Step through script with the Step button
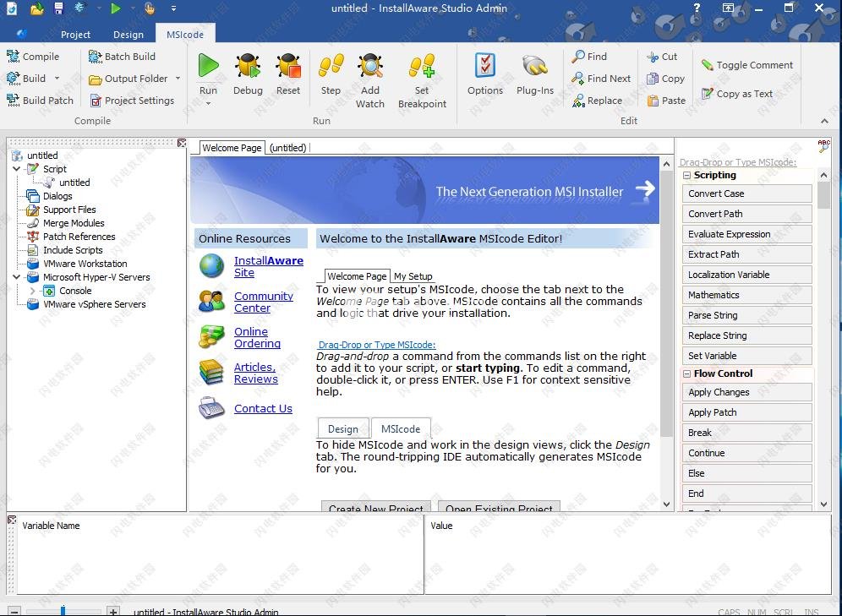The width and height of the screenshot is (842, 616). coord(331,74)
